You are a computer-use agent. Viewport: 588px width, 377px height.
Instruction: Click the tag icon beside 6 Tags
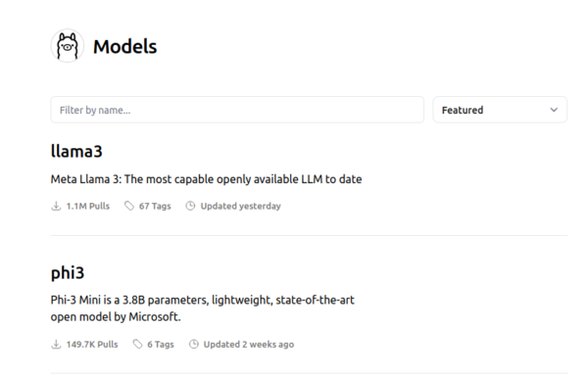(137, 344)
